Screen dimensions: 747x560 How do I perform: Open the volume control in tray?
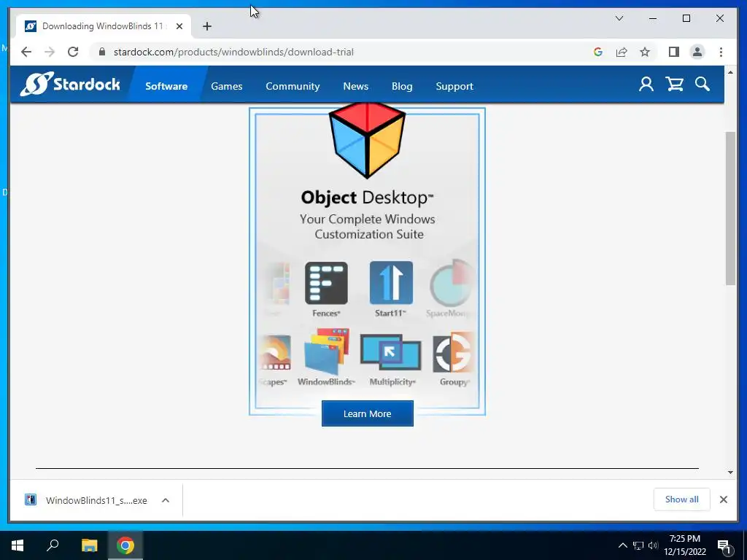(x=653, y=545)
